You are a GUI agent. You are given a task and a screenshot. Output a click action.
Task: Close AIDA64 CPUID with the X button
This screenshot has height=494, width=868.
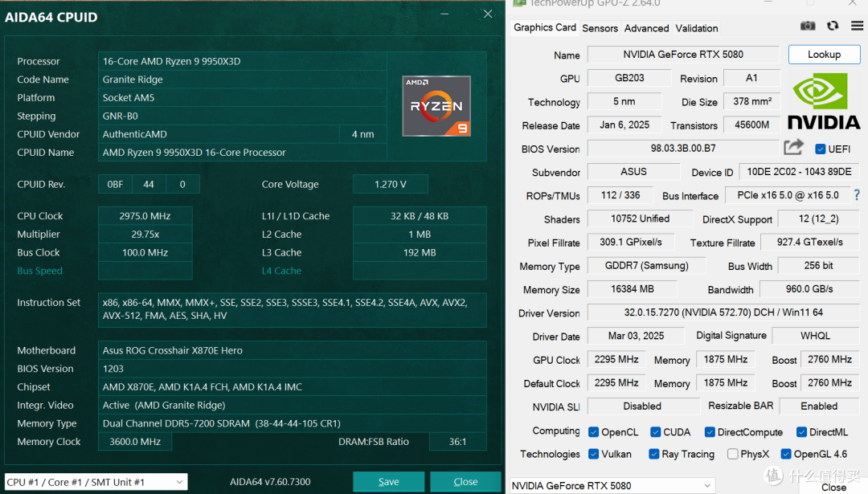(x=488, y=14)
